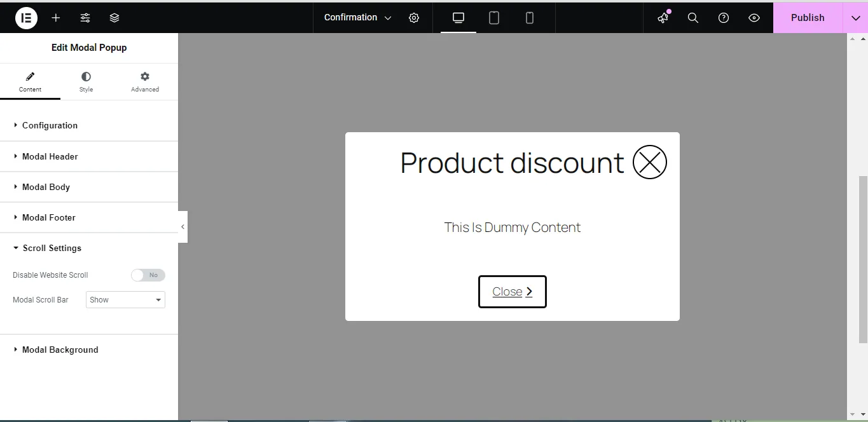Open the Confirmation document dropdown

tap(358, 18)
